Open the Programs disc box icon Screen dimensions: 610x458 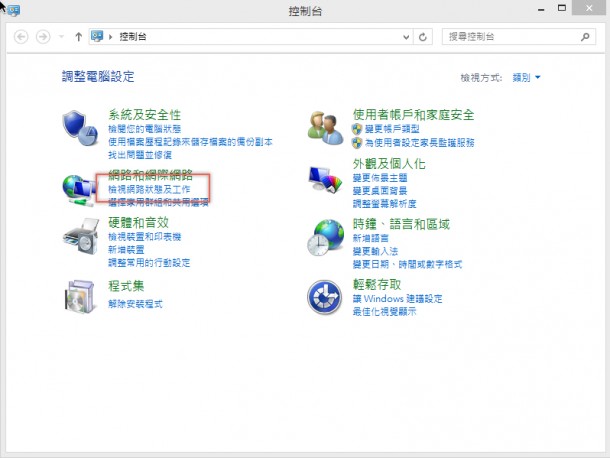[80, 296]
